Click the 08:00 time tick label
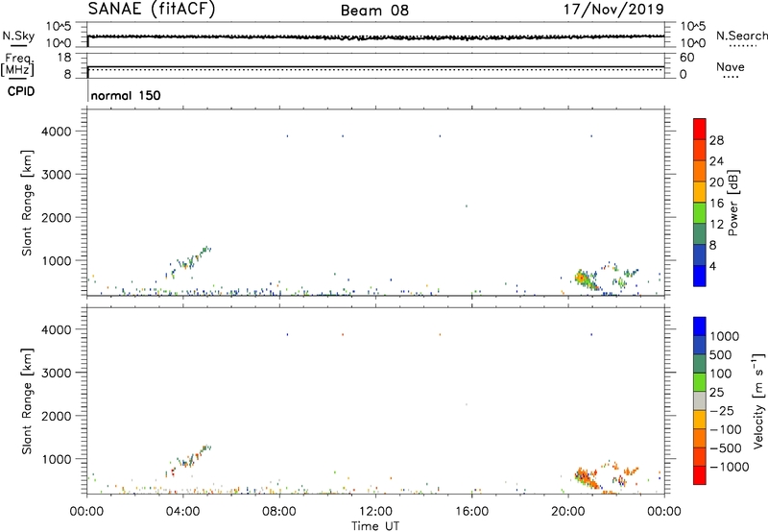The width and height of the screenshot is (768, 532). coord(279,512)
